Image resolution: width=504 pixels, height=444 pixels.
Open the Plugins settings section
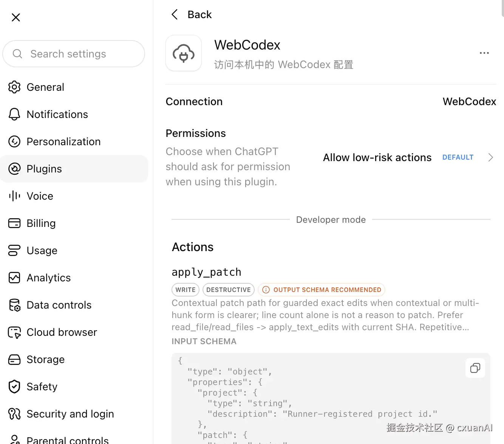(x=74, y=169)
